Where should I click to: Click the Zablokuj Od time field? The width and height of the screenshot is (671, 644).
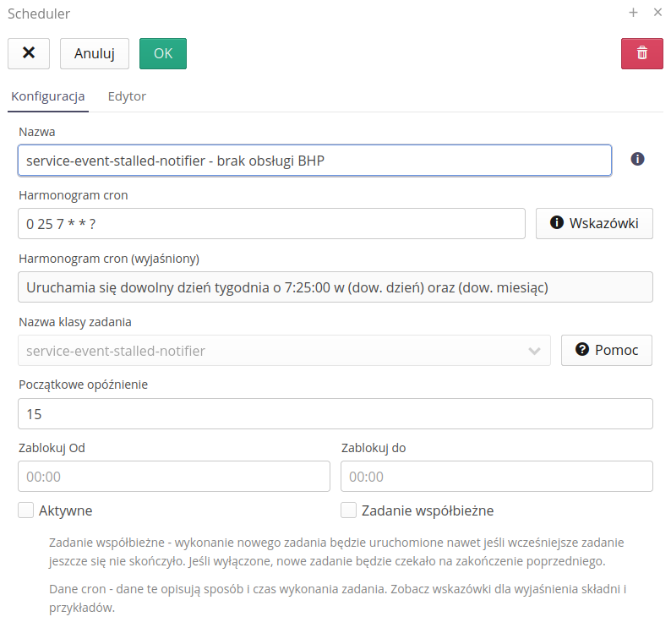[x=173, y=477]
